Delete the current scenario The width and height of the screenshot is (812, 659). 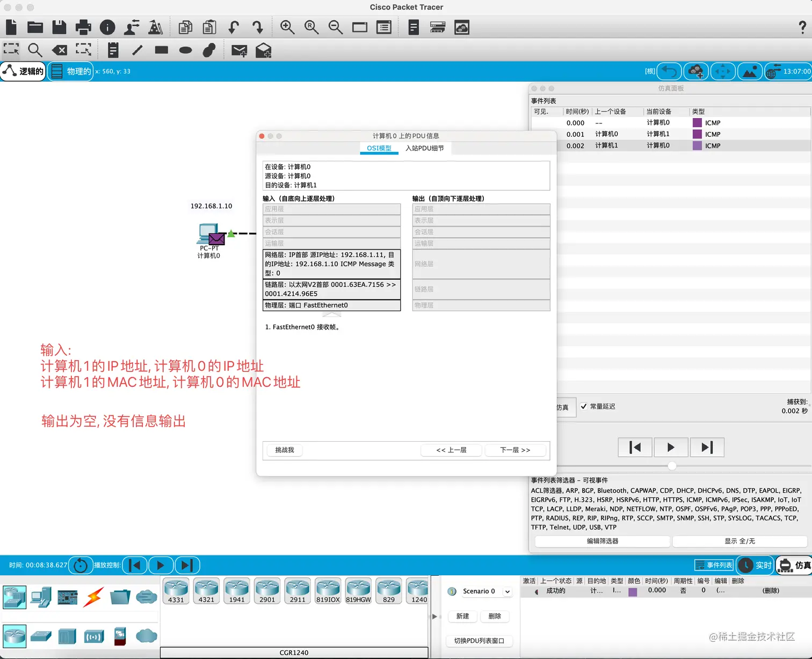point(495,616)
